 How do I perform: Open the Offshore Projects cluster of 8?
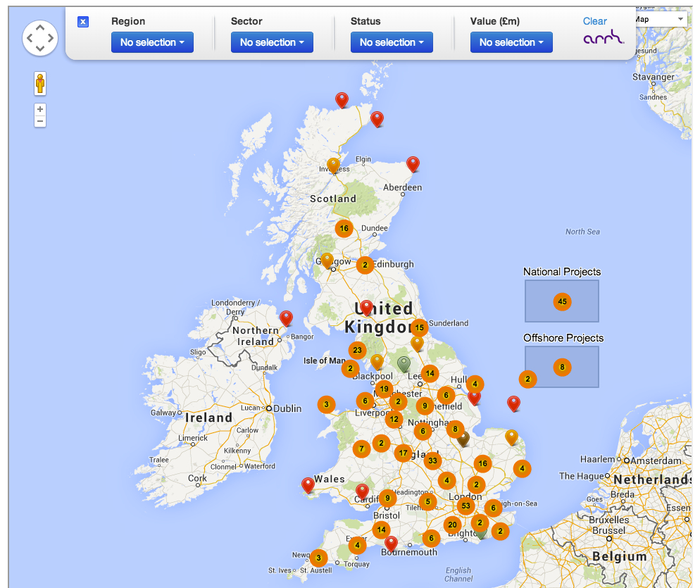[x=562, y=367]
